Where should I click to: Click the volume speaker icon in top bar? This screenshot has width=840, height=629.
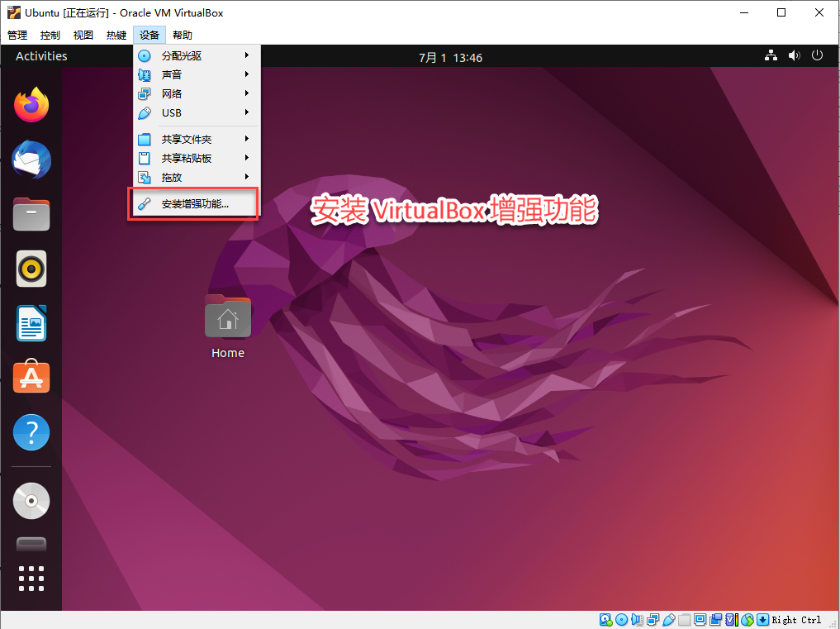coord(794,55)
